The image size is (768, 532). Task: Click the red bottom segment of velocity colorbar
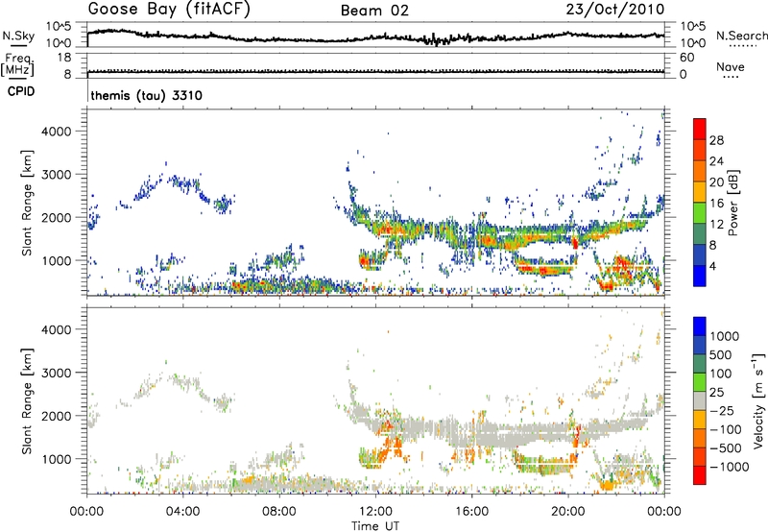(700, 475)
